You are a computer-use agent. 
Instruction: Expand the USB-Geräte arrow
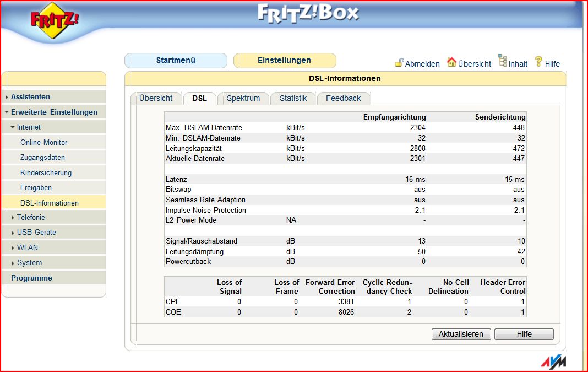[x=13, y=233]
